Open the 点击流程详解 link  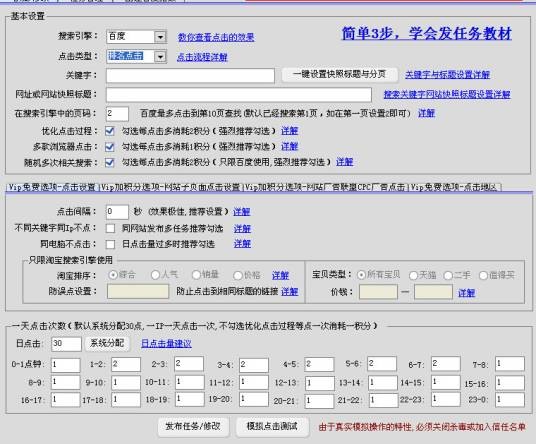coord(202,57)
